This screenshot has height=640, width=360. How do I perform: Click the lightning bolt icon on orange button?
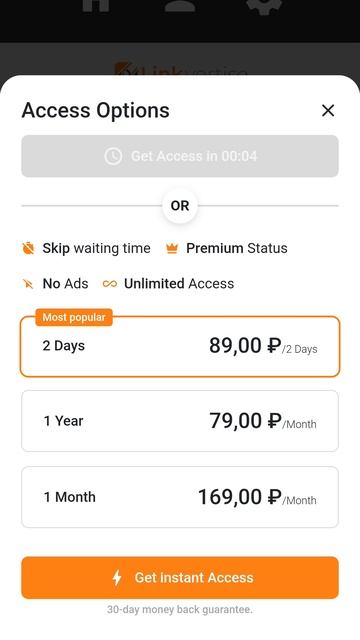click(x=117, y=578)
